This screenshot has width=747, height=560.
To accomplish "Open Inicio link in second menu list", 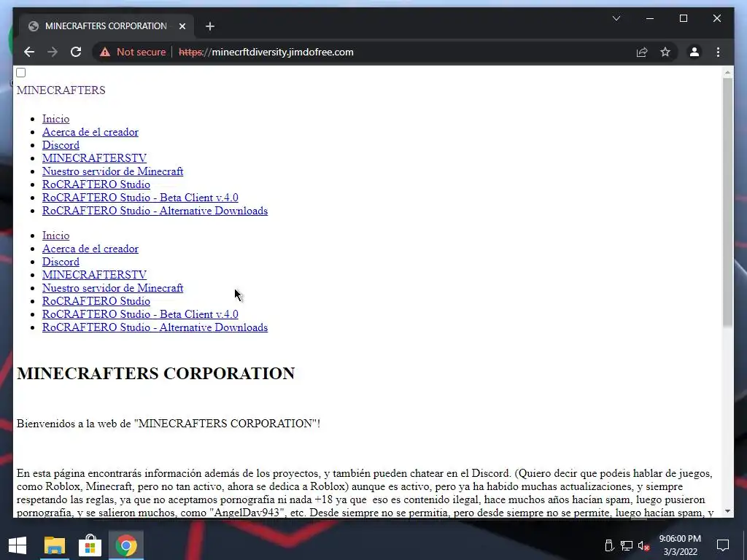I will (x=55, y=236).
